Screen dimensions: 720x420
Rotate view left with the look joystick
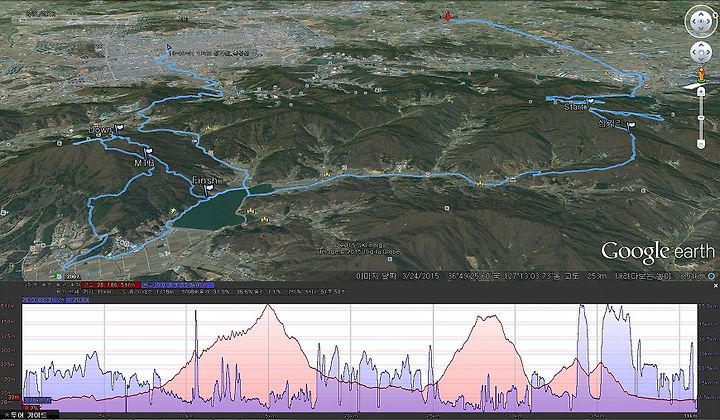(x=693, y=21)
